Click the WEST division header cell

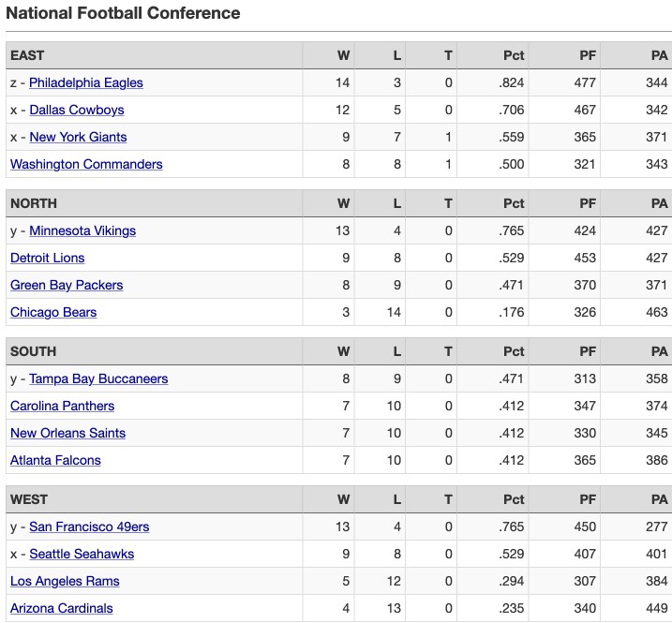155,499
